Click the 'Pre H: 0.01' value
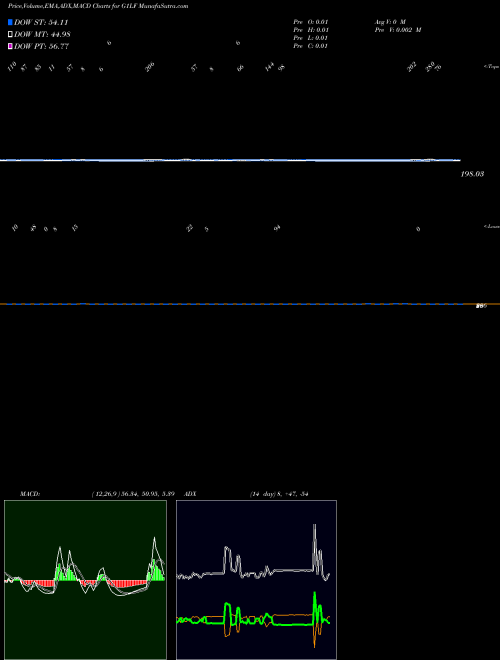 (311, 30)
